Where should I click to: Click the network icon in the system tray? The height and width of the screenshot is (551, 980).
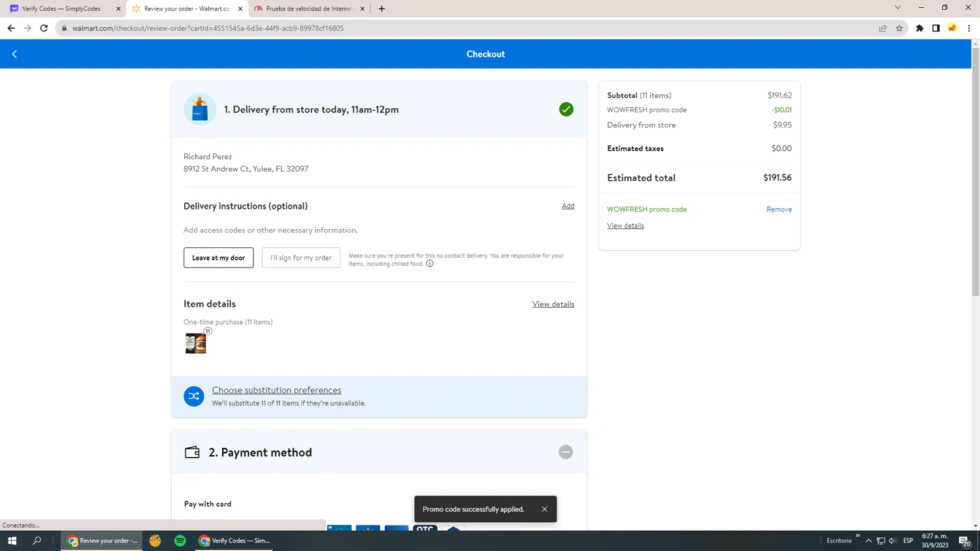click(881, 541)
